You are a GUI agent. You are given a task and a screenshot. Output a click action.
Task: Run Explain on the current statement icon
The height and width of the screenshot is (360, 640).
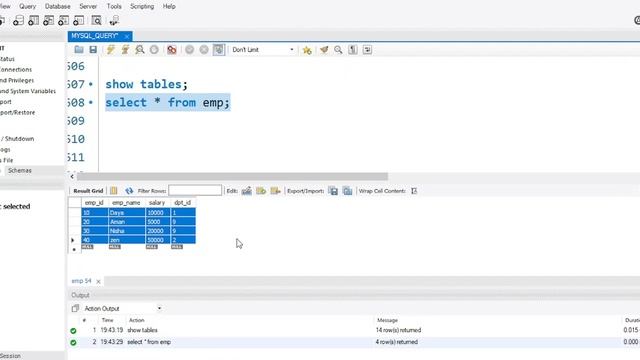point(140,50)
